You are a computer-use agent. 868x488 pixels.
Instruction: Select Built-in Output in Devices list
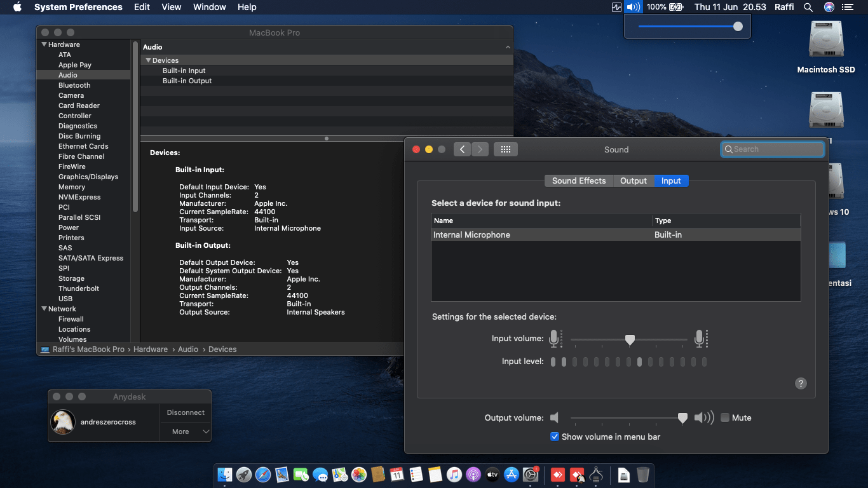pos(187,81)
